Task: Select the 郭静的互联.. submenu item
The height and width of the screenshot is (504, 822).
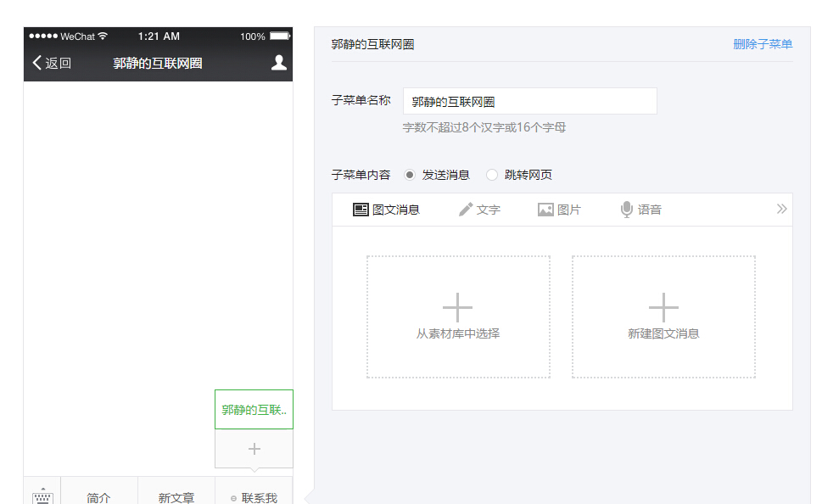Action: (x=254, y=410)
